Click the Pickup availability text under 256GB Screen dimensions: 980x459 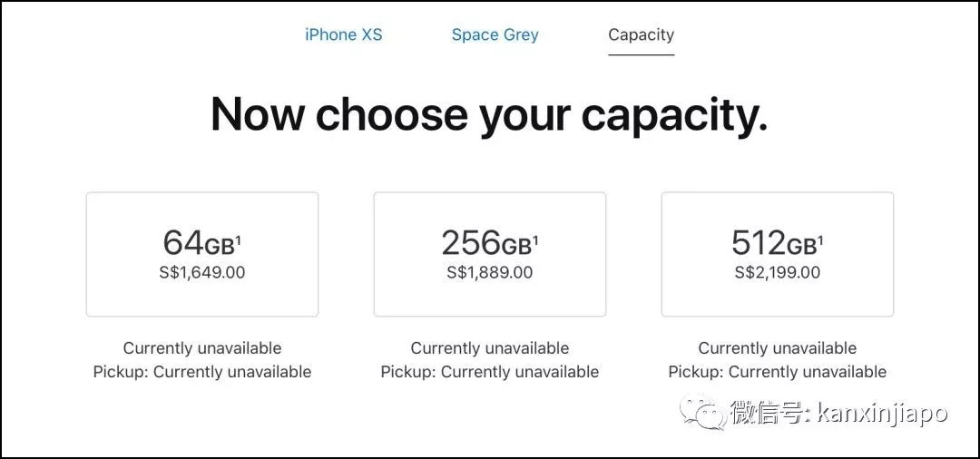[x=490, y=372]
